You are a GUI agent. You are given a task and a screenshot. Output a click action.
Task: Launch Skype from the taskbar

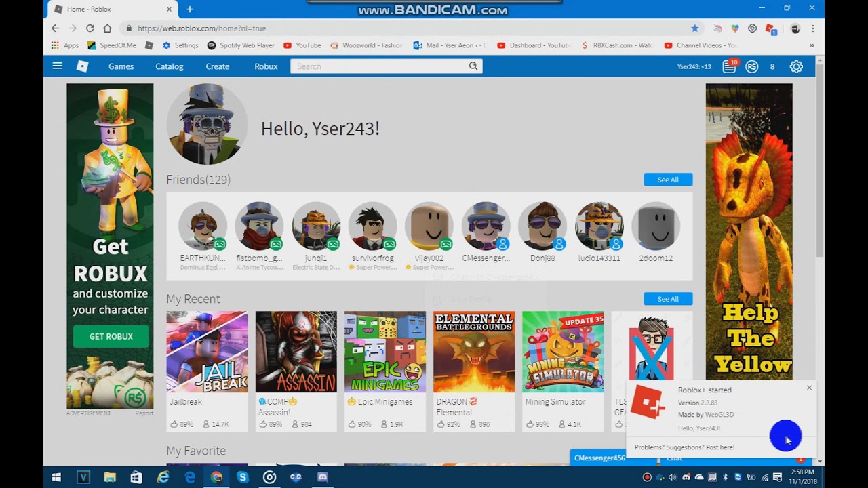click(x=243, y=477)
